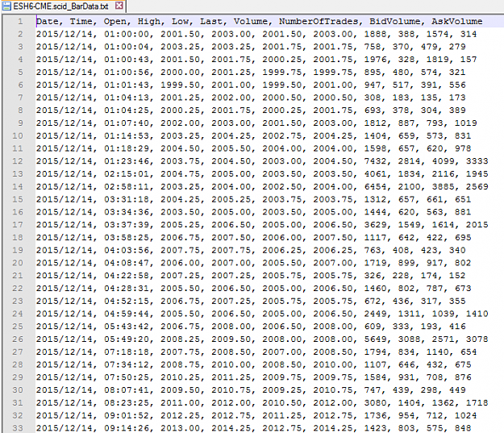
Task: Click the ask volume 1019 in line 9
Action: 466,123
